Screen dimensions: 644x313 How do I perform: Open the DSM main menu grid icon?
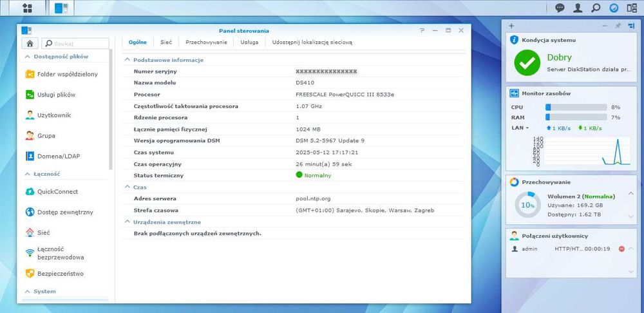pos(27,8)
